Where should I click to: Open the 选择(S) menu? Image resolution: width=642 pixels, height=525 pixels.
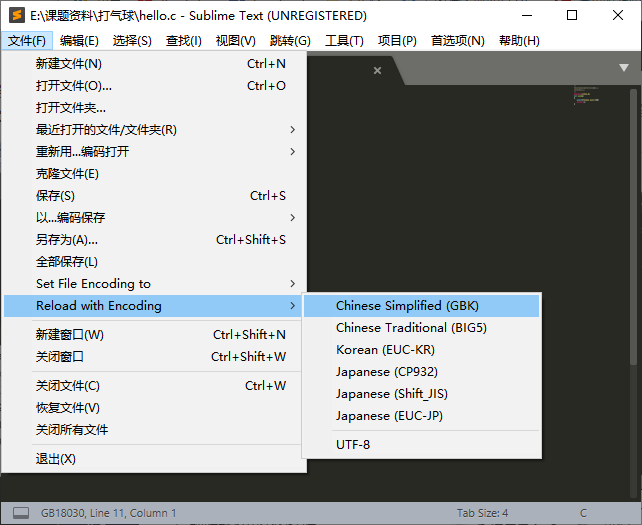tap(132, 41)
